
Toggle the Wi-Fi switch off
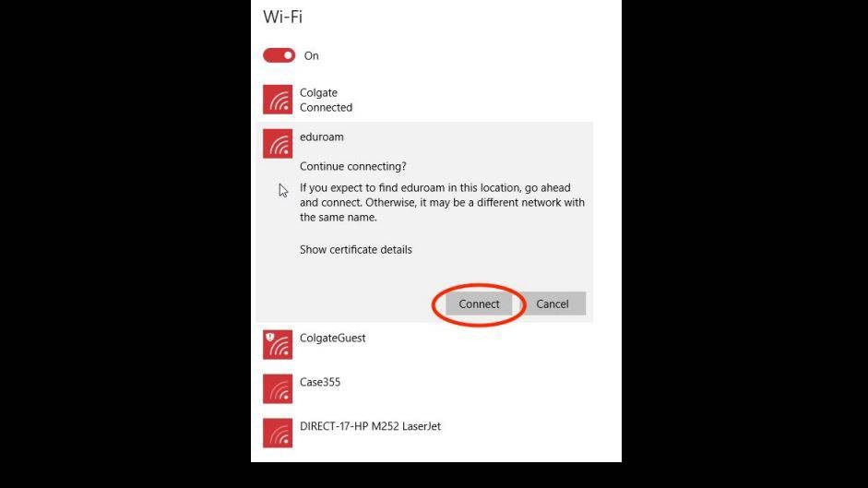tap(279, 55)
